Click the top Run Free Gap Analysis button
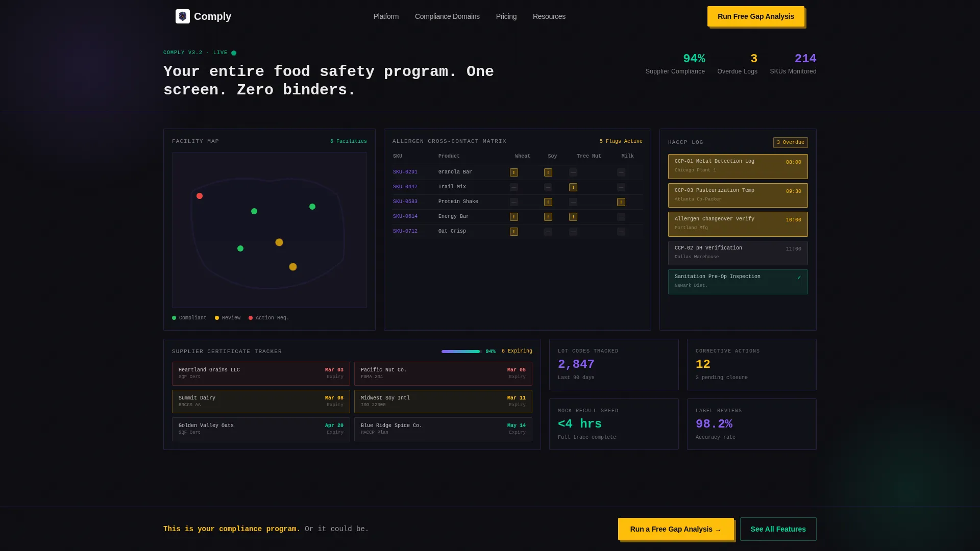980x551 pixels. point(756,16)
